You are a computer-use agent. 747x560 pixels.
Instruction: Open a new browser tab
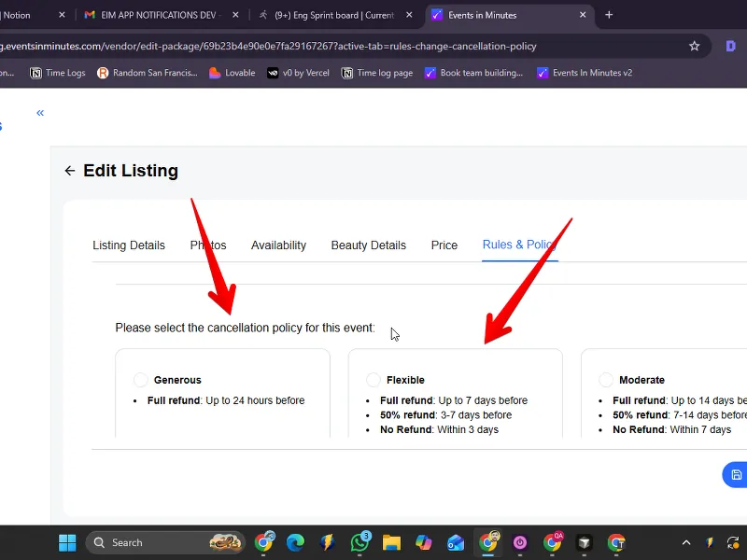coord(609,15)
